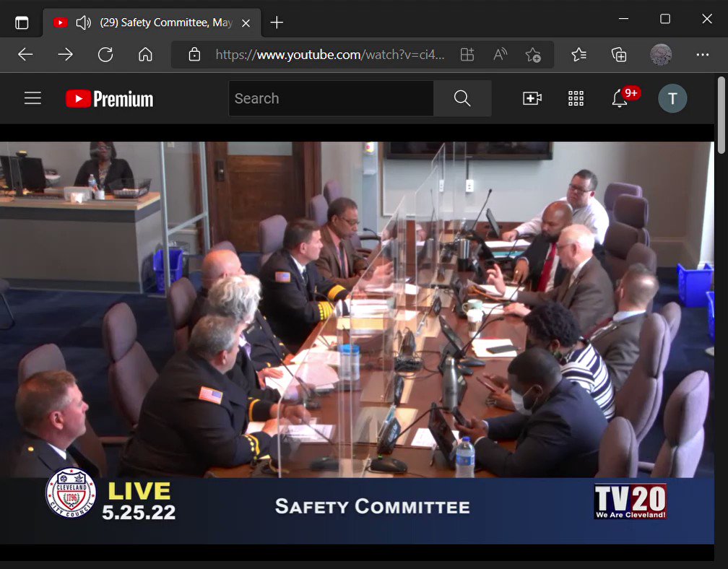Open browser Settings and more menu
The height and width of the screenshot is (569, 728).
pyautogui.click(x=703, y=55)
